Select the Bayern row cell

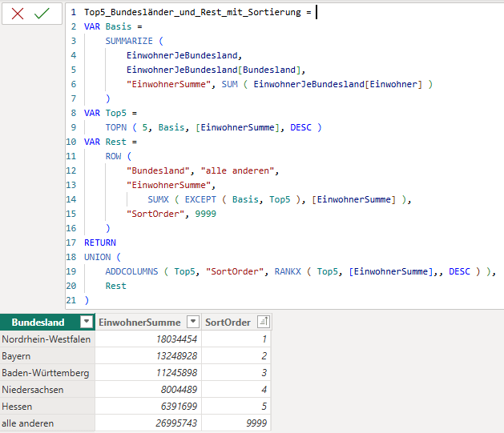point(18,356)
